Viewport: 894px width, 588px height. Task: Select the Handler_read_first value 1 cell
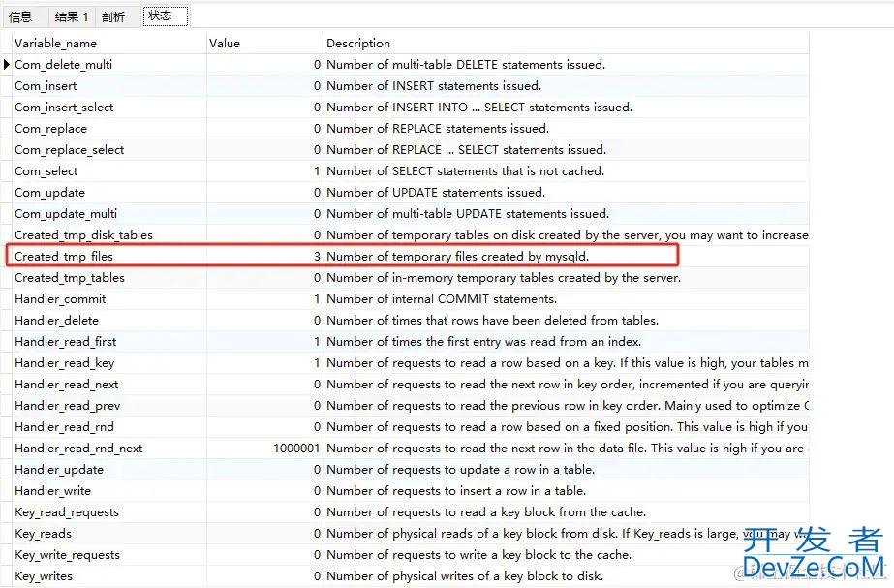tap(265, 342)
